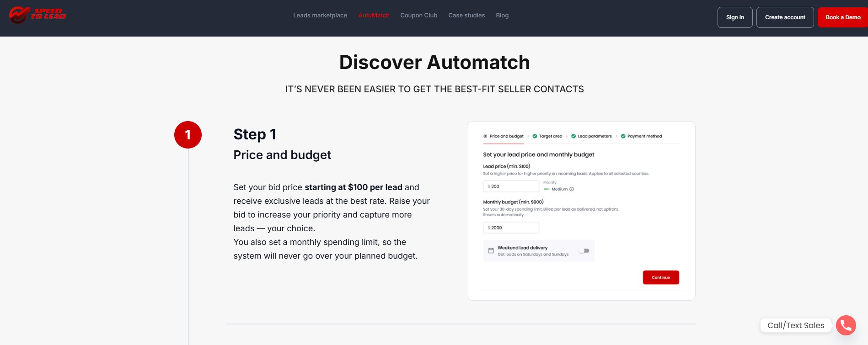Click the Discover Automatch heading

pos(434,63)
